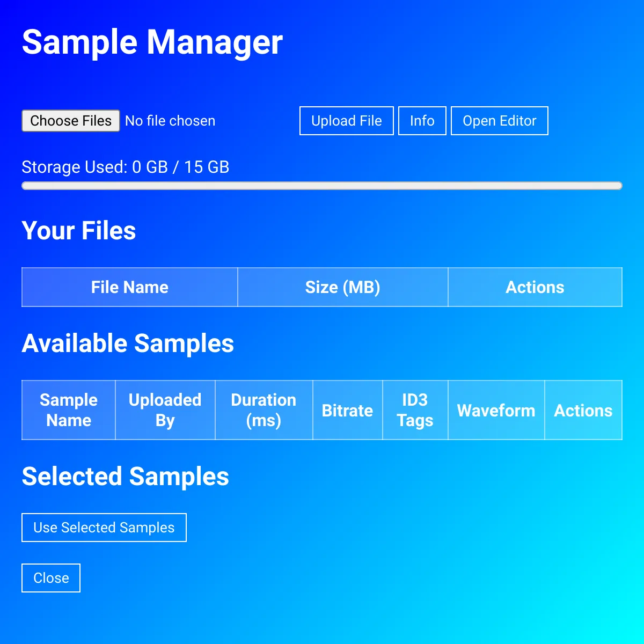Click Open Editor
This screenshot has height=644, width=644.
tap(499, 121)
